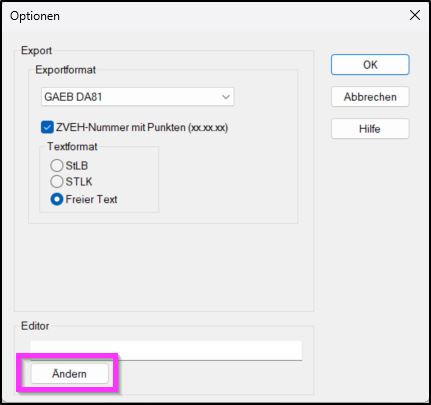
Task: Open help via the Hilfe button
Action: click(x=370, y=129)
